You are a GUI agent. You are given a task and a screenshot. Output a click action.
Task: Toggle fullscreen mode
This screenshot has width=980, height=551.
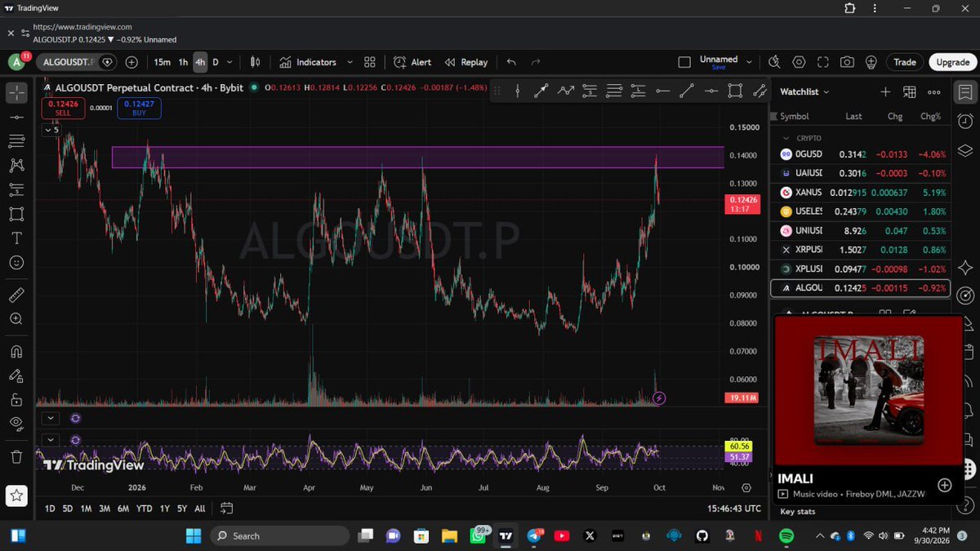click(x=823, y=62)
